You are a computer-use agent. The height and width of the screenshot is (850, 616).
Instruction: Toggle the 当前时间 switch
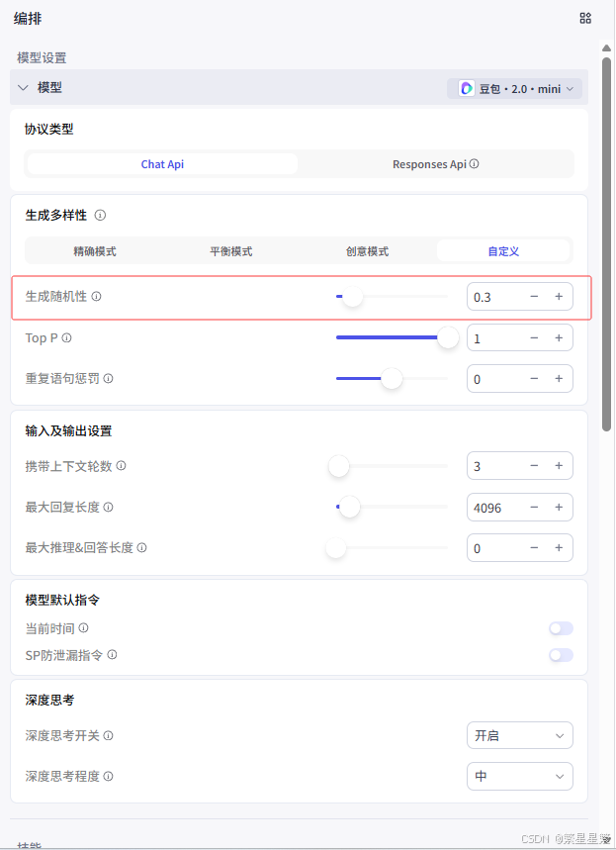pyautogui.click(x=561, y=628)
